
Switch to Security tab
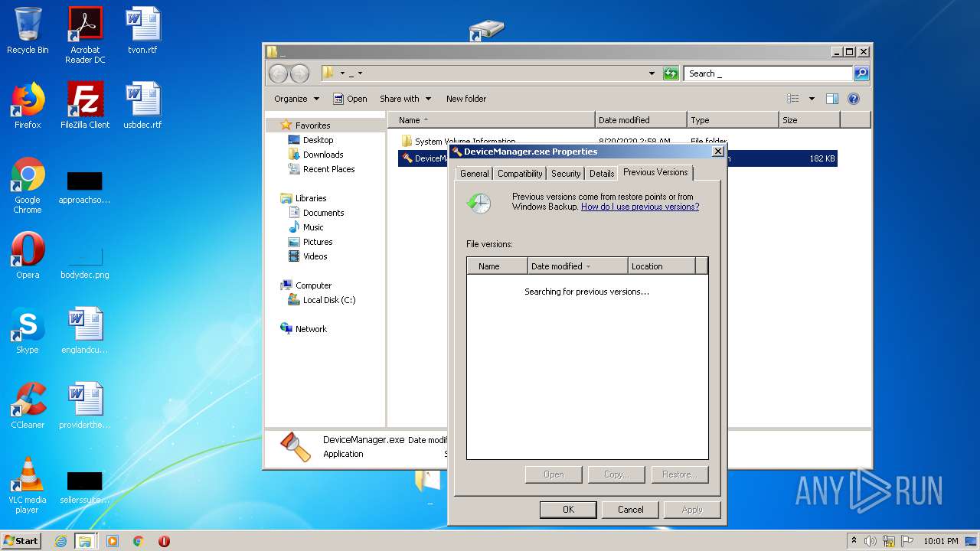pos(566,174)
